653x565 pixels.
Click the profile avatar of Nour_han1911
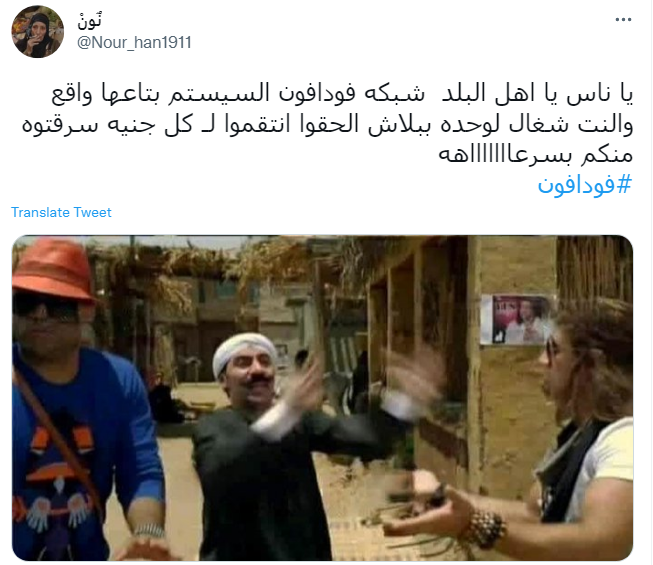click(37, 32)
